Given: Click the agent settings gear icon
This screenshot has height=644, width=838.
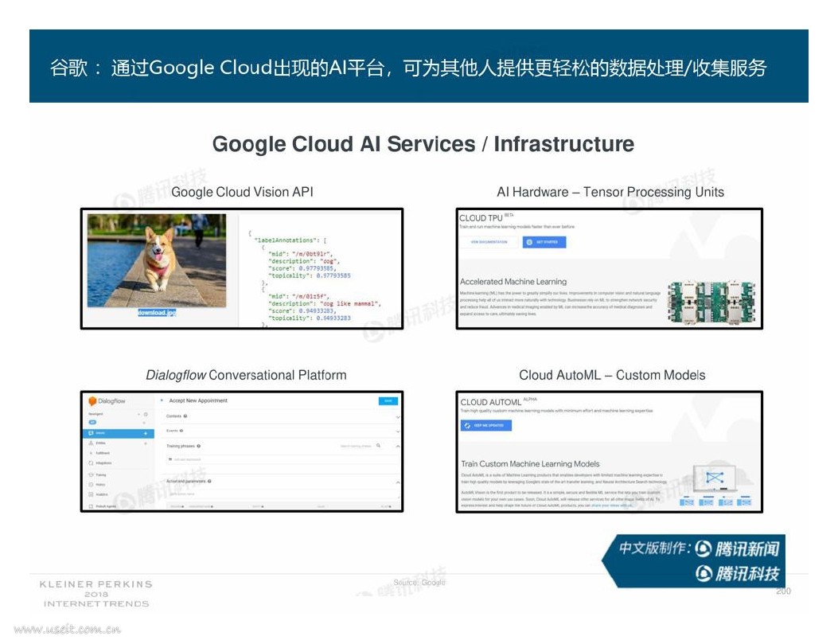Looking at the screenshot, I should coord(146,414).
